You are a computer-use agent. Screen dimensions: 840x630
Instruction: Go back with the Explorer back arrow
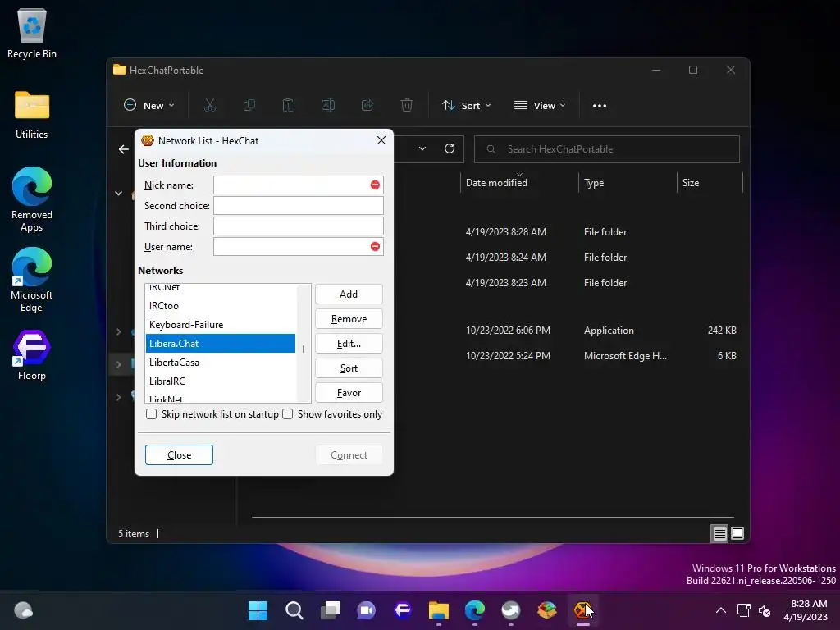coord(124,149)
